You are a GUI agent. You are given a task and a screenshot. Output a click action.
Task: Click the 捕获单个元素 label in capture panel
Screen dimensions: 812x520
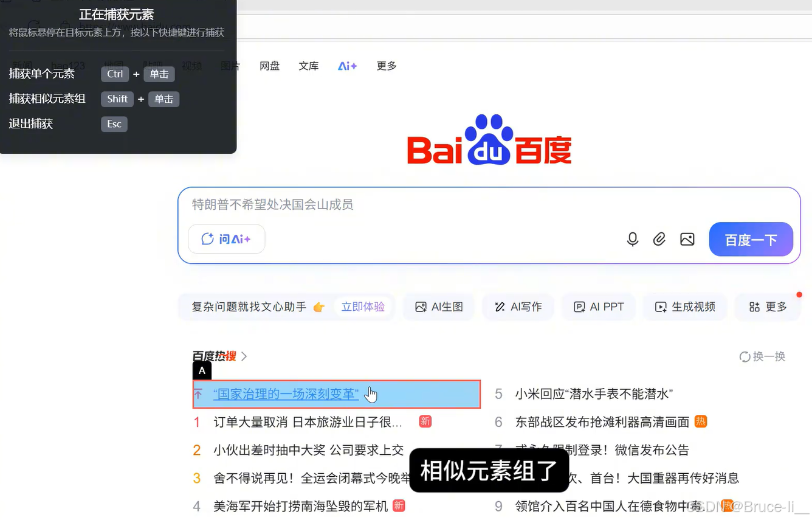pos(42,74)
